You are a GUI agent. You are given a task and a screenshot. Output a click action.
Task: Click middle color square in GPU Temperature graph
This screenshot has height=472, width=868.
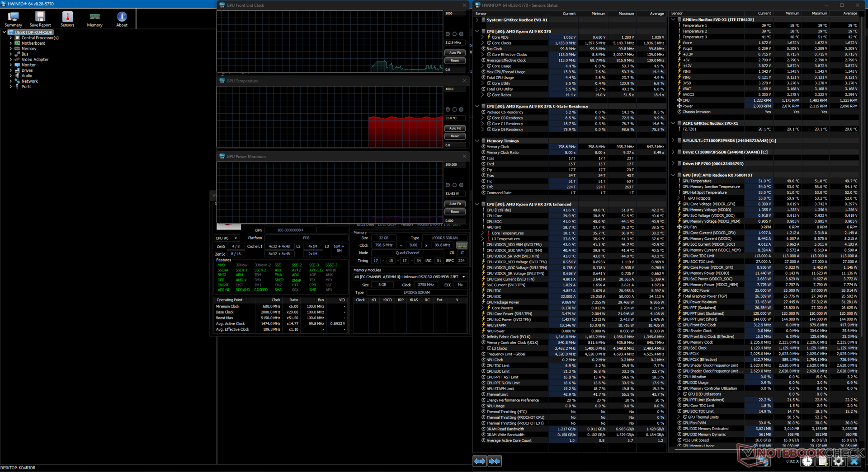pyautogui.click(x=454, y=109)
